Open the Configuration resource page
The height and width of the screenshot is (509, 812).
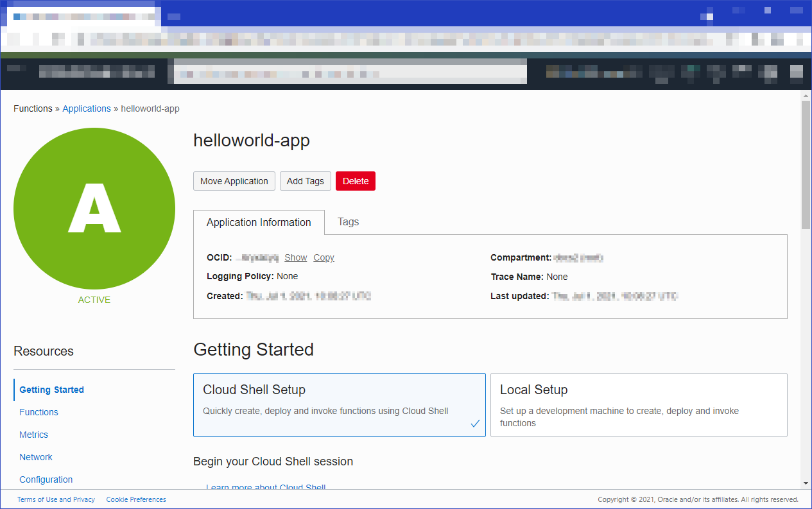pyautogui.click(x=46, y=479)
